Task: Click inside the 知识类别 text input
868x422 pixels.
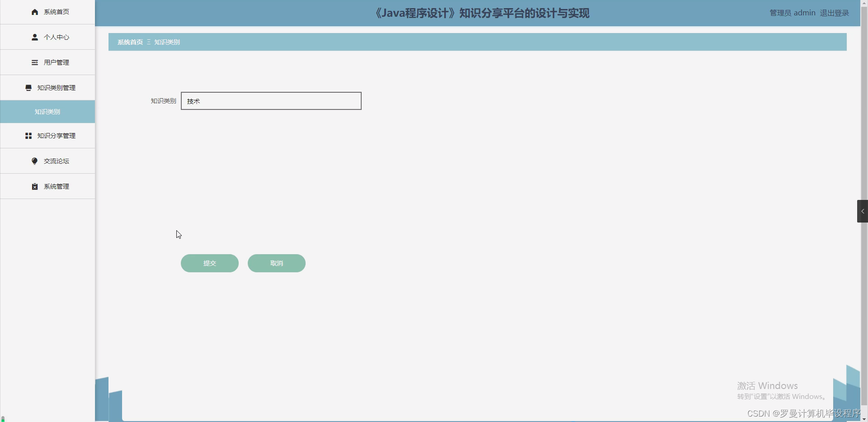Action: (x=270, y=101)
